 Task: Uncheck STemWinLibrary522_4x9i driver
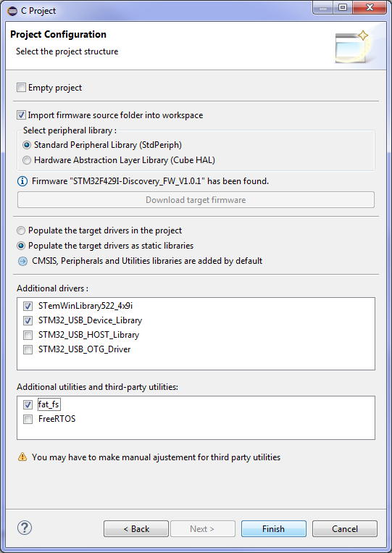[28, 306]
